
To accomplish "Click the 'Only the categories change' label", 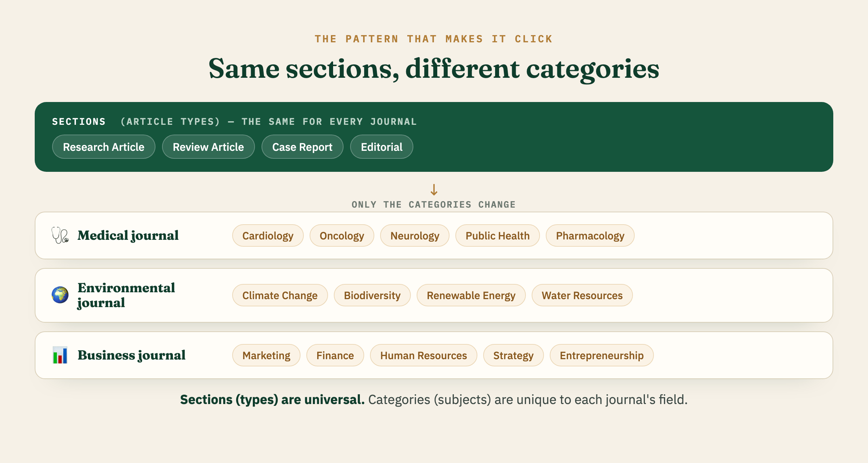I will click(x=434, y=204).
